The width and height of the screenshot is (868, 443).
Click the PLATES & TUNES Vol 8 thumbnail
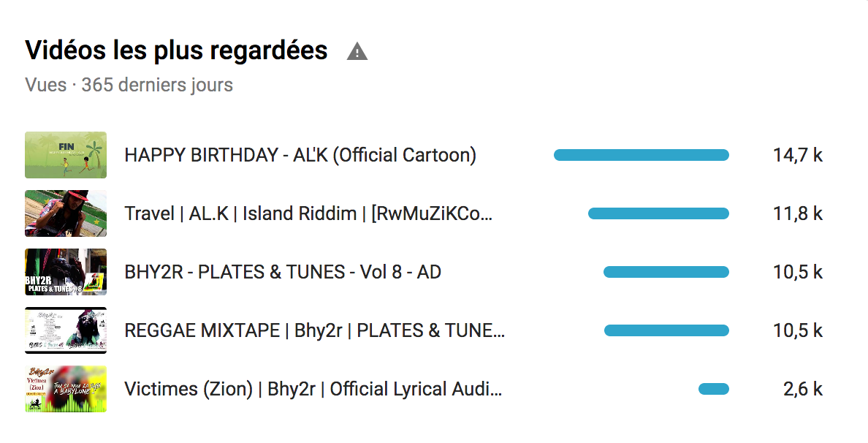pos(66,272)
